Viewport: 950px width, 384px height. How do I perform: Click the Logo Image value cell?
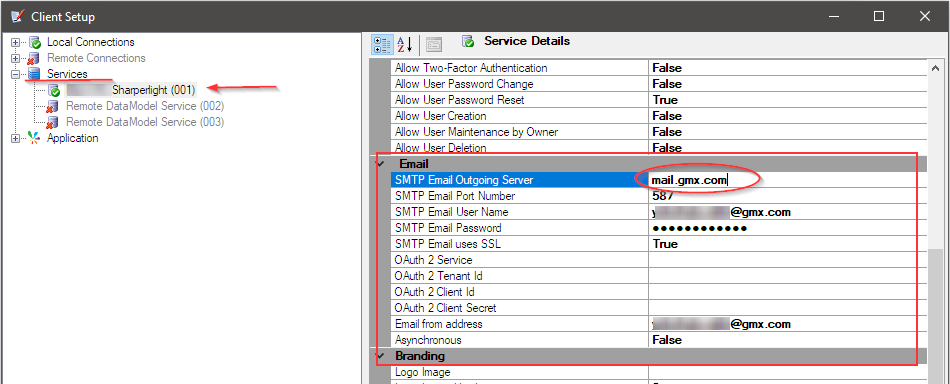click(x=788, y=372)
